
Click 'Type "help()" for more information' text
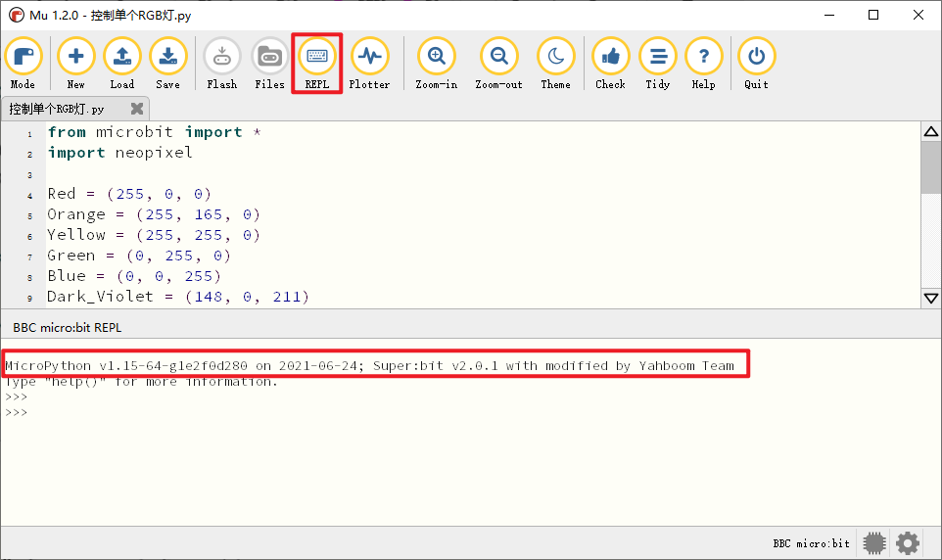coord(141,382)
